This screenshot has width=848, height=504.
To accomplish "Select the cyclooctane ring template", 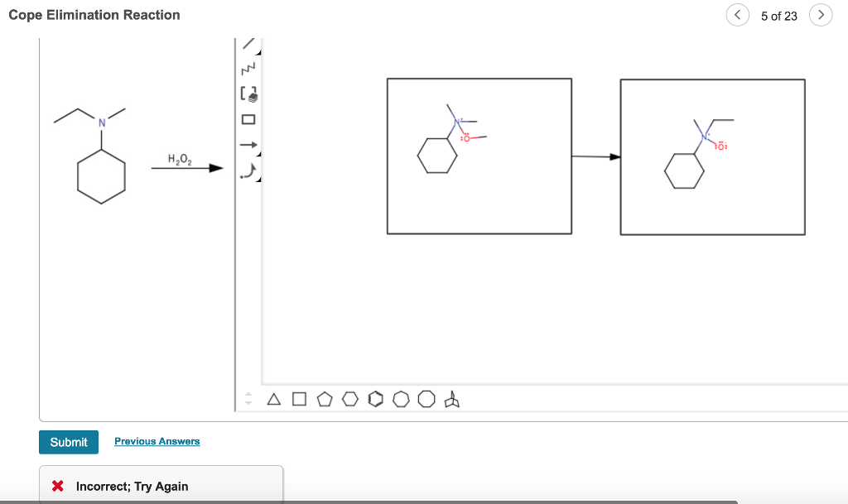I will [426, 399].
